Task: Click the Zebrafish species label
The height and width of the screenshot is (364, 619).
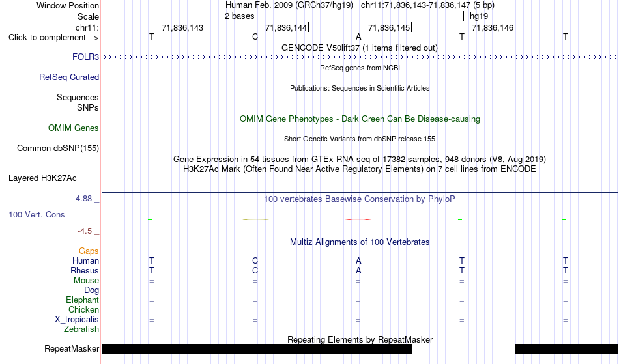Action: [x=81, y=329]
